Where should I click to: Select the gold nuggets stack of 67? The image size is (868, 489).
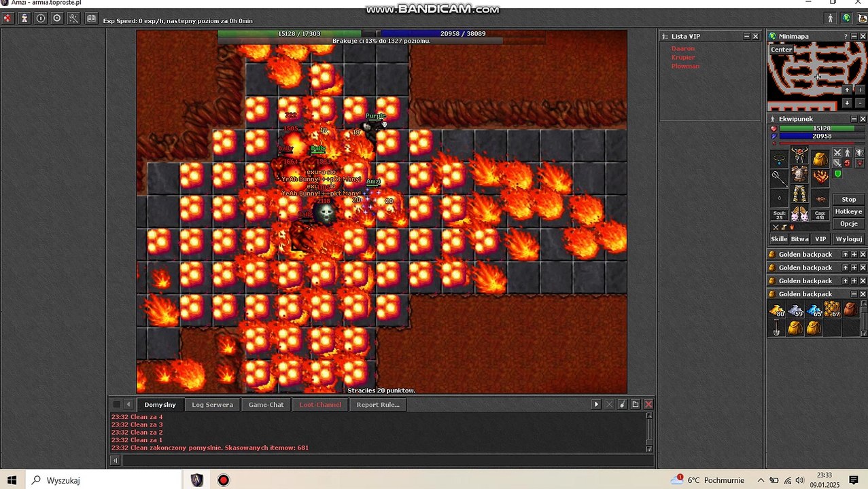pyautogui.click(x=832, y=310)
